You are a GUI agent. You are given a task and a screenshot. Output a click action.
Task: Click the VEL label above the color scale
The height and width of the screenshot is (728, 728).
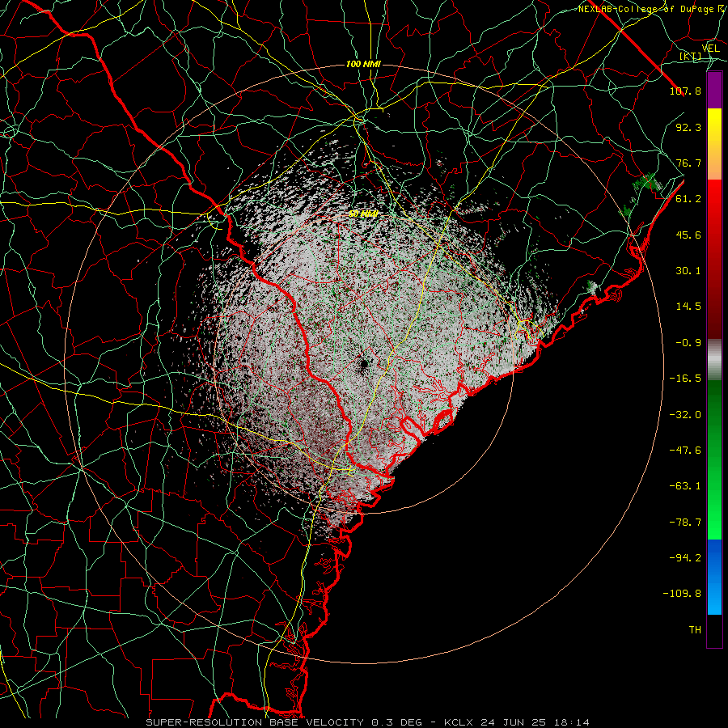[x=710, y=49]
